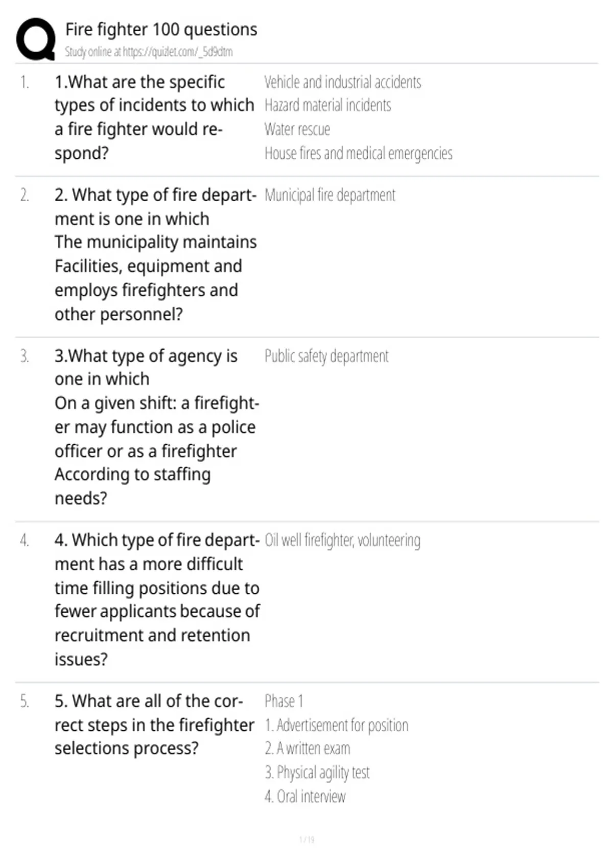Select Advertisement for position step

point(336,725)
